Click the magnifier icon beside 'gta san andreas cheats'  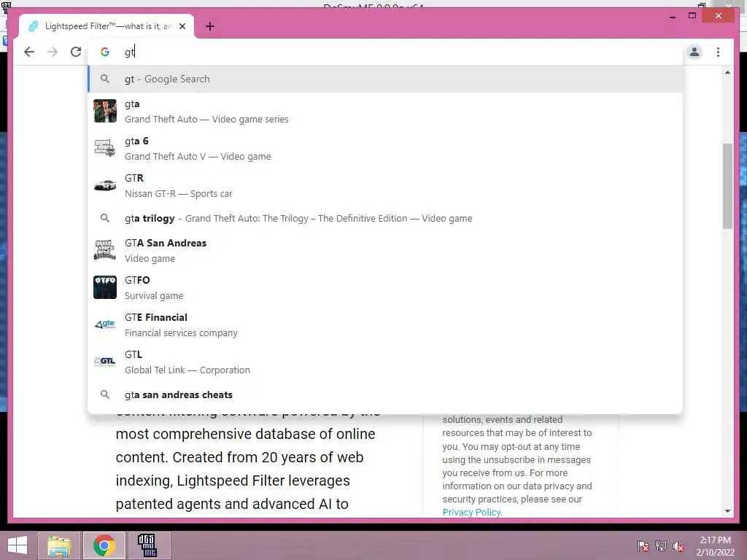click(x=105, y=394)
